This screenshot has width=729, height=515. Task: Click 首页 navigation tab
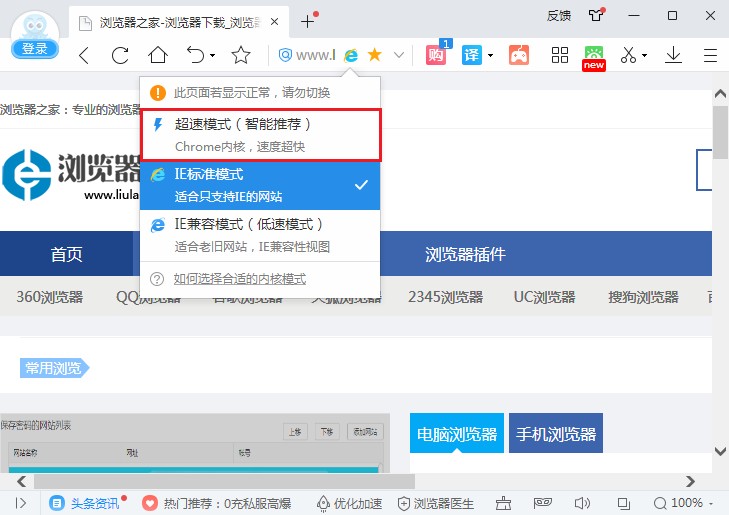pyautogui.click(x=66, y=254)
